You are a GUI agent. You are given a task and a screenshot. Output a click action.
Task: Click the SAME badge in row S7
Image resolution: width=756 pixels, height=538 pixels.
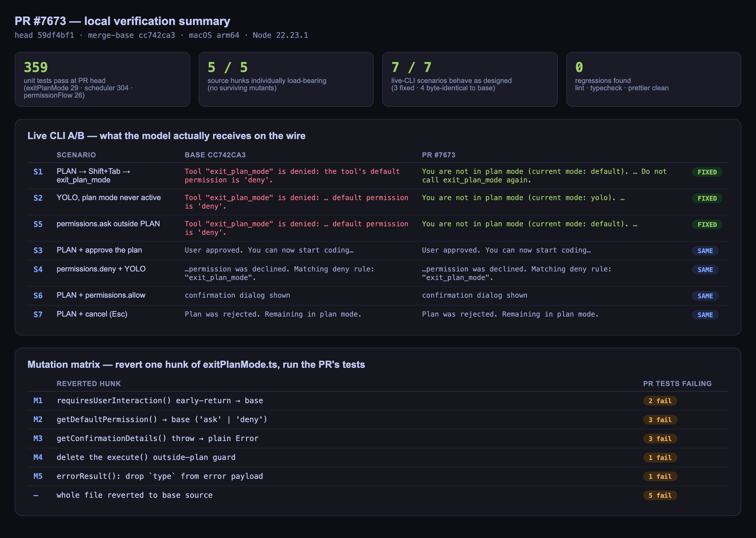click(x=705, y=315)
